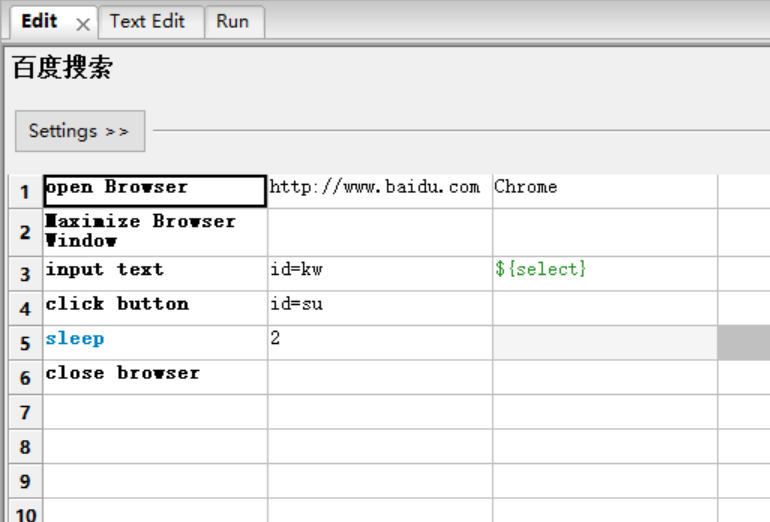
Task: Click the http://www.baidu.com cell
Action: tap(380, 191)
